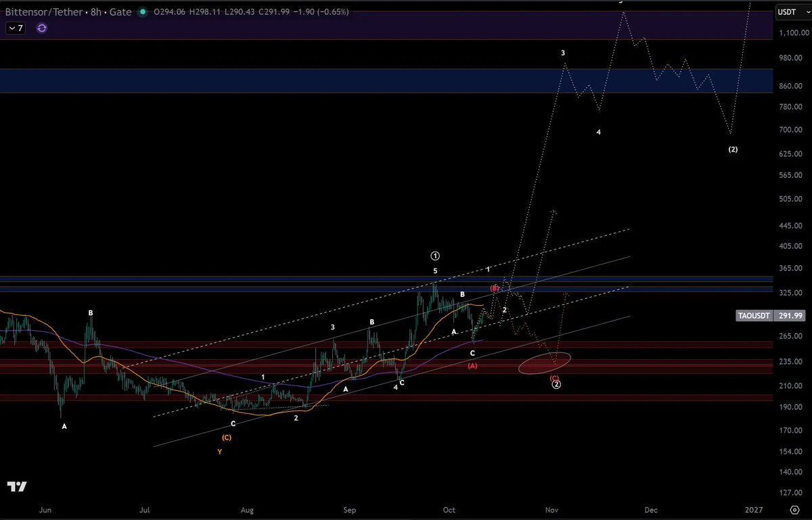Expand the collapsed indicators legend showing 7
The image size is (812, 520).
(16, 28)
